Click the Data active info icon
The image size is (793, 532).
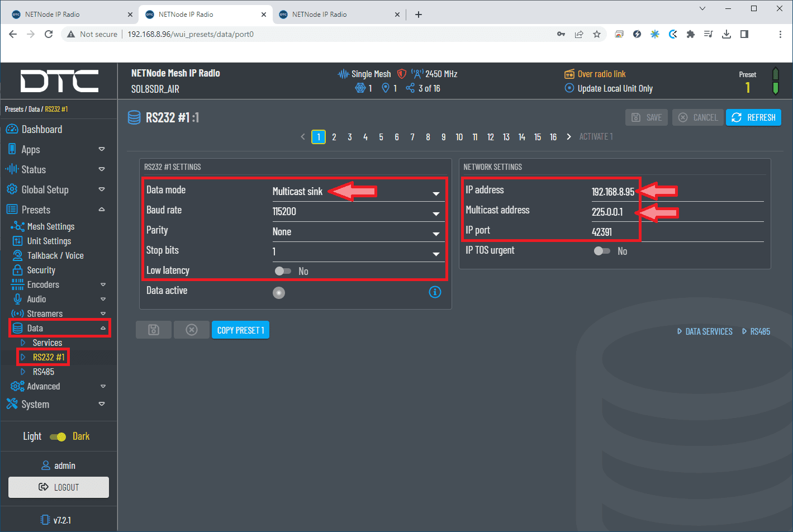(x=435, y=292)
